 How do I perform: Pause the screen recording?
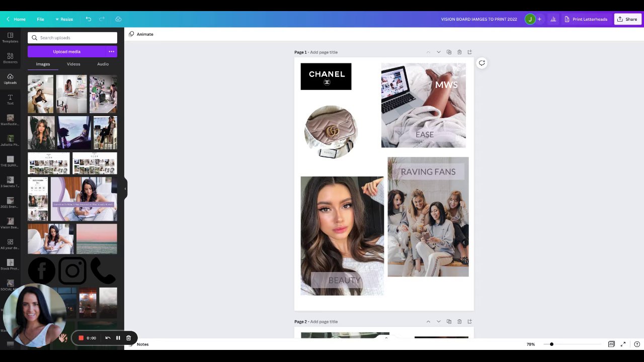(x=118, y=338)
